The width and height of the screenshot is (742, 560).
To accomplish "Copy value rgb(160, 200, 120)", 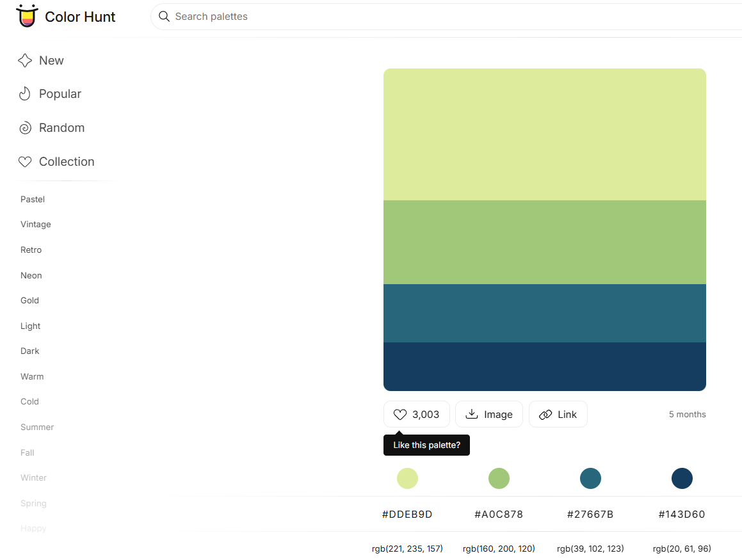I will [x=499, y=548].
